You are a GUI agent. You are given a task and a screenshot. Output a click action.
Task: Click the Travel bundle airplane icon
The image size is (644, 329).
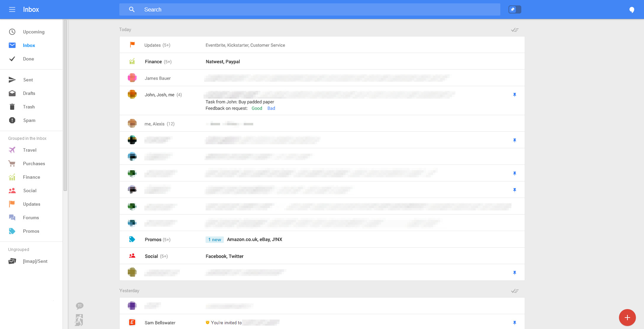tap(12, 150)
